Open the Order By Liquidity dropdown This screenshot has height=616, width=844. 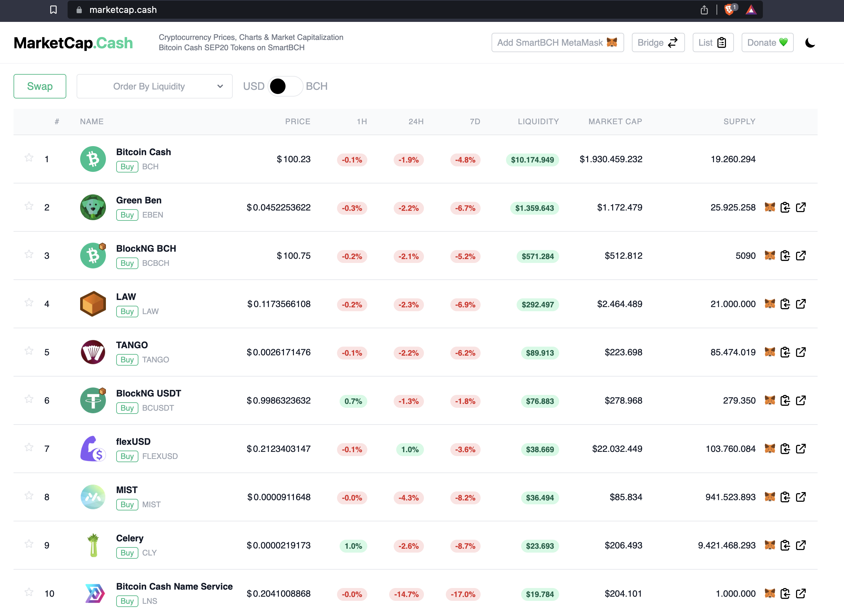pyautogui.click(x=155, y=86)
